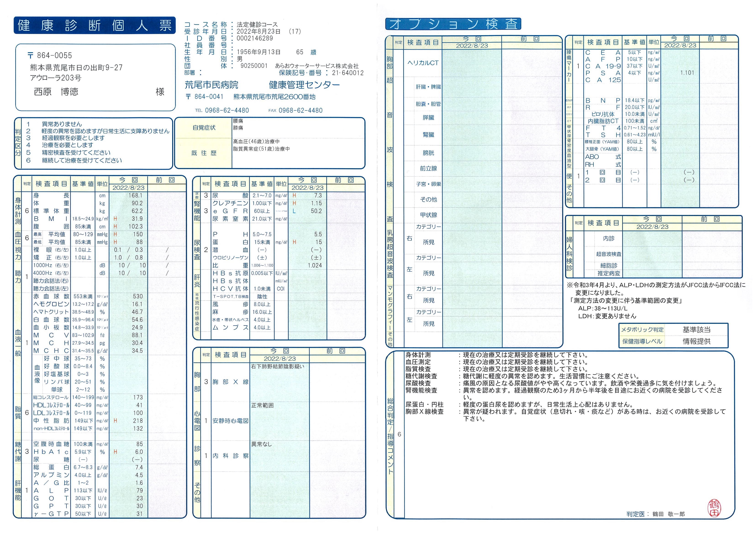Click the blue L flag beside eGFR value
This screenshot has width=756, height=534.
pos(294,211)
